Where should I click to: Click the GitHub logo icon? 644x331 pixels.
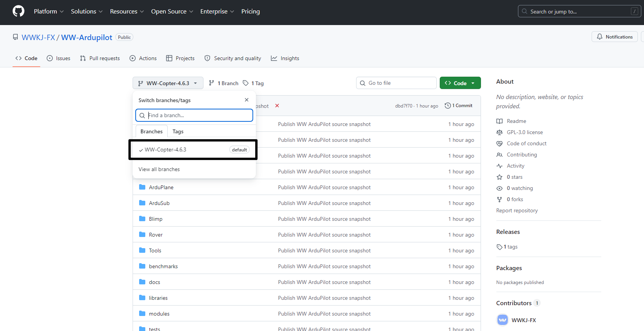[18, 11]
